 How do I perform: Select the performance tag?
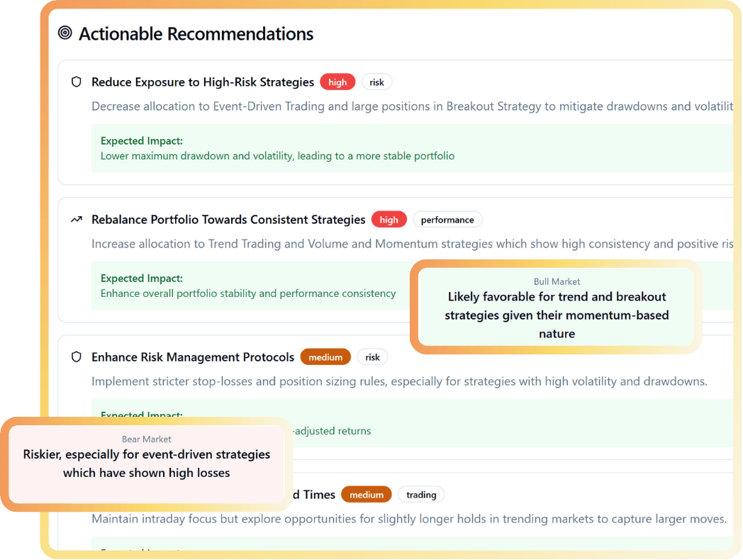coord(447,220)
